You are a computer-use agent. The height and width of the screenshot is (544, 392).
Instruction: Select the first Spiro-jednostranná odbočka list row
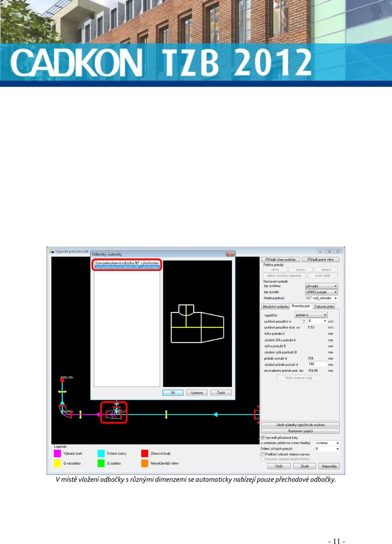point(127,263)
